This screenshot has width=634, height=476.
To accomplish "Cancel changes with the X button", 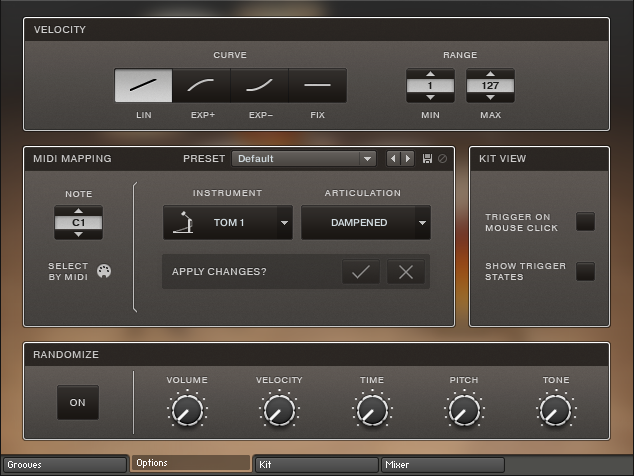I will pyautogui.click(x=406, y=271).
